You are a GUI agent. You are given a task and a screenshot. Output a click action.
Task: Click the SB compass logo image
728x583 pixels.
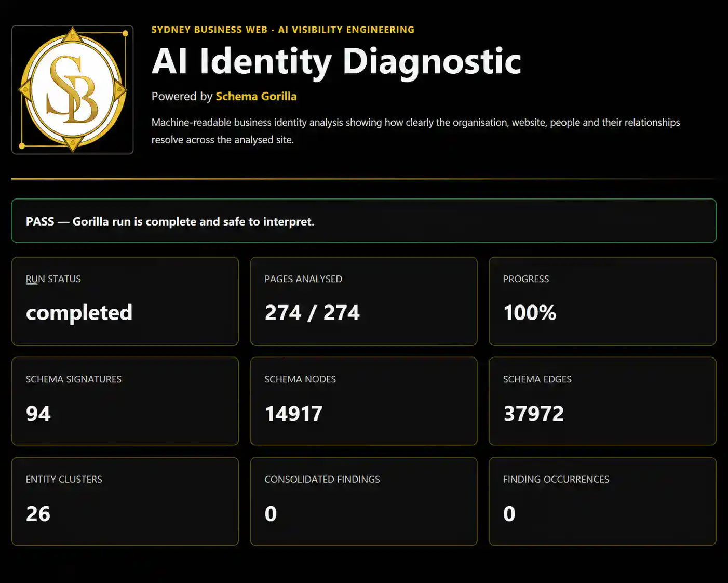[x=73, y=90]
